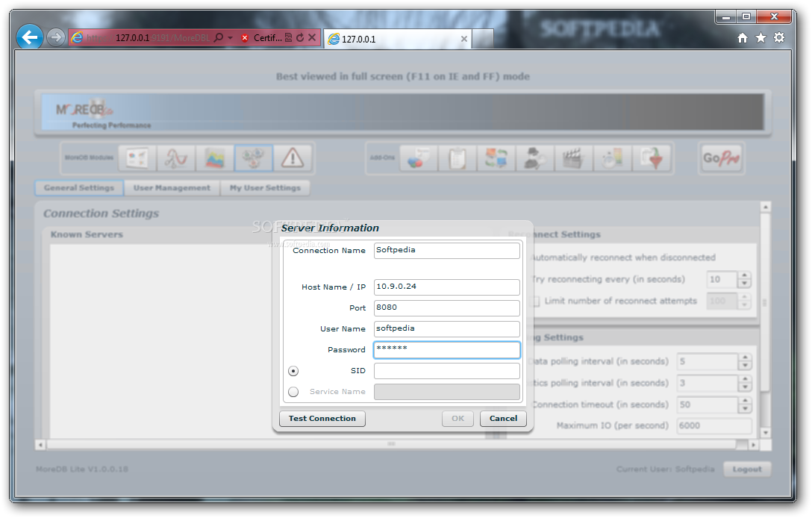The width and height of the screenshot is (812, 518).
Task: Open the spy detective add-on icon
Action: [x=535, y=158]
